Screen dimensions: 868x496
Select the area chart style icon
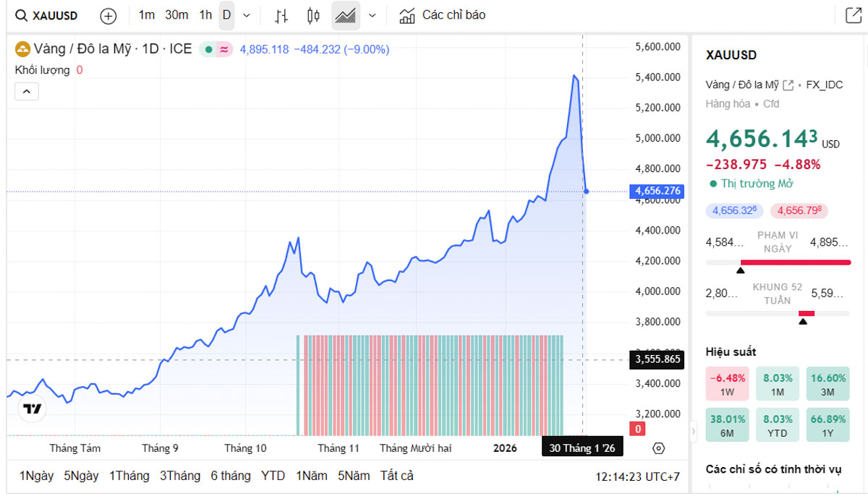pyautogui.click(x=346, y=15)
